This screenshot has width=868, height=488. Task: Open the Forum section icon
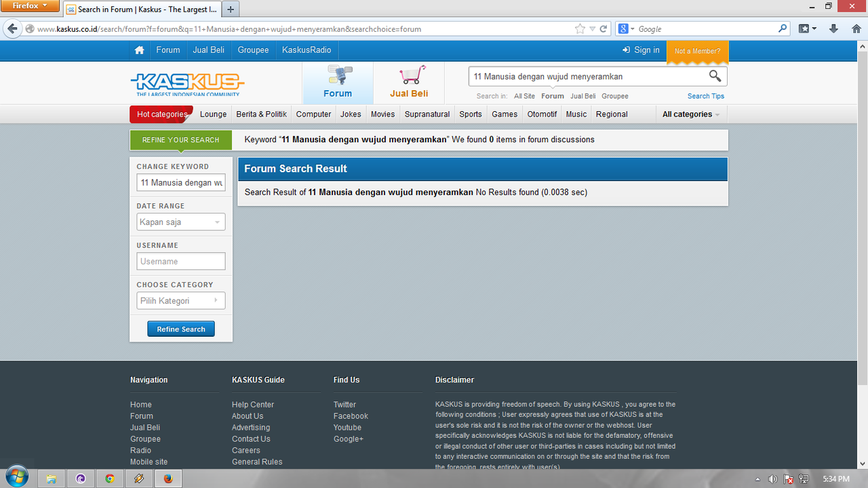point(338,83)
